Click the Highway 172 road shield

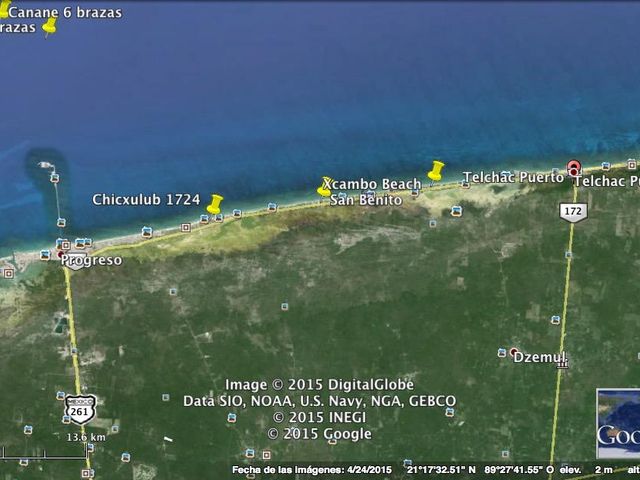click(573, 212)
